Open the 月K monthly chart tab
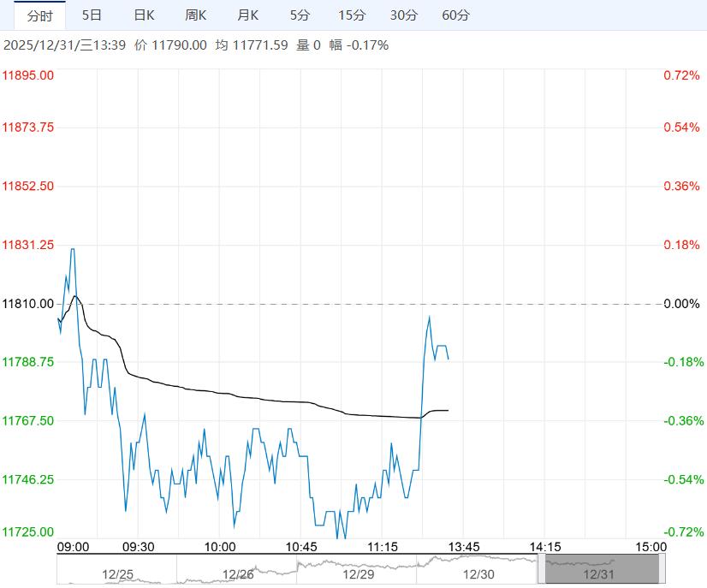This screenshot has width=707, height=588. [248, 15]
